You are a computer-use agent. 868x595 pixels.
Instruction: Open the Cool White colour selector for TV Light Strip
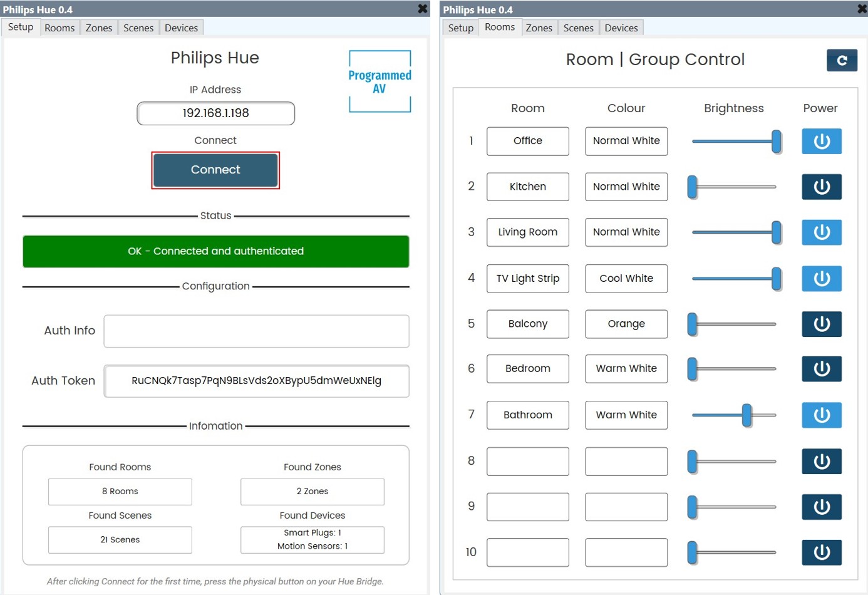pos(626,279)
